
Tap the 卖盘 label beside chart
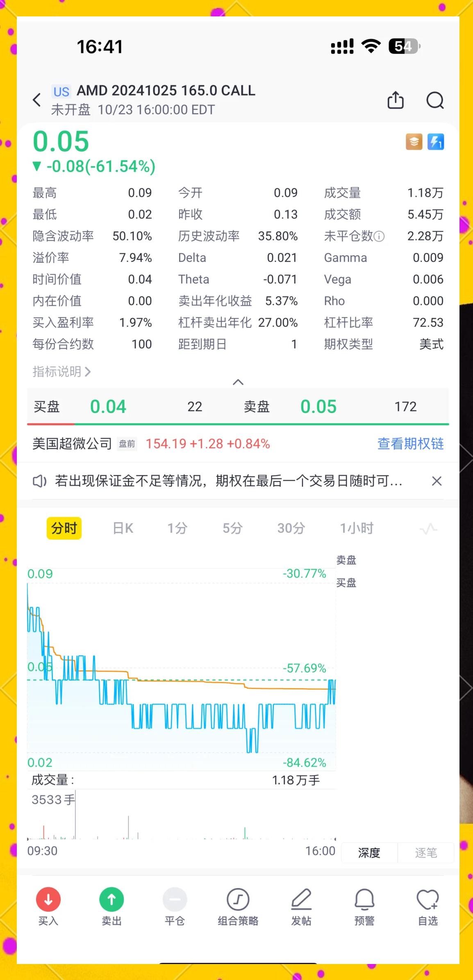coord(346,560)
